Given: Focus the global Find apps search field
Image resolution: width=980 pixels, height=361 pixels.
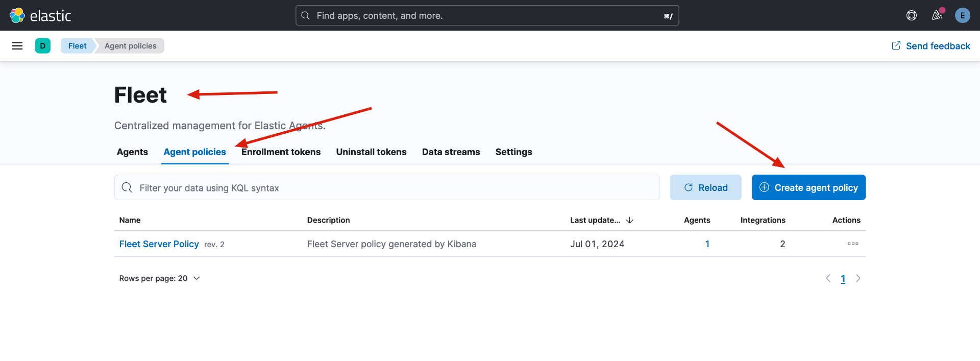Looking at the screenshot, I should click(x=487, y=15).
